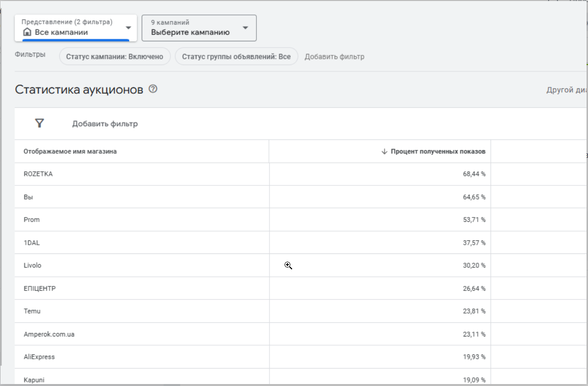Click the Статус группы объявлений: Все chip
The width and height of the screenshot is (588, 386).
pos(236,56)
